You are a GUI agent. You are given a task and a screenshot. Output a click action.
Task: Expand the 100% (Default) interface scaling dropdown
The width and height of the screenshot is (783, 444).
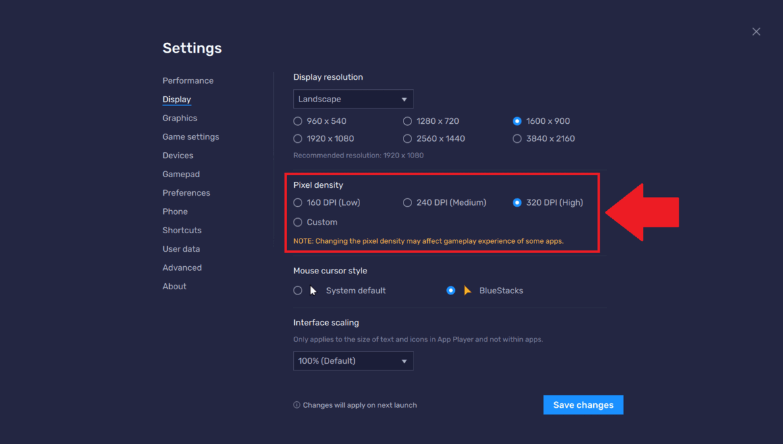353,361
